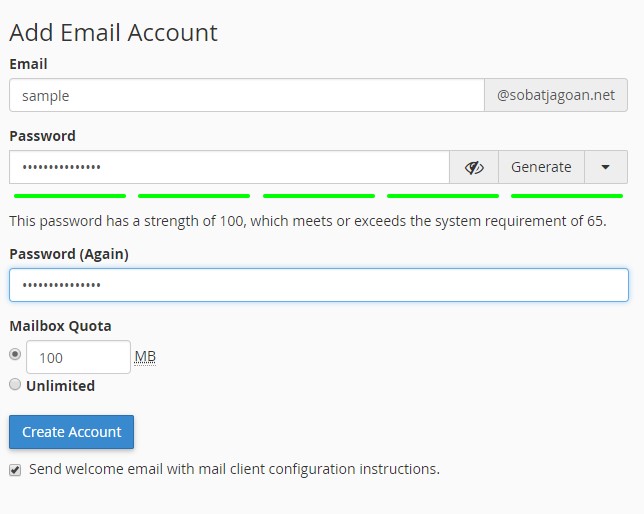Focus the Password input field
The width and height of the screenshot is (644, 514).
[230, 167]
